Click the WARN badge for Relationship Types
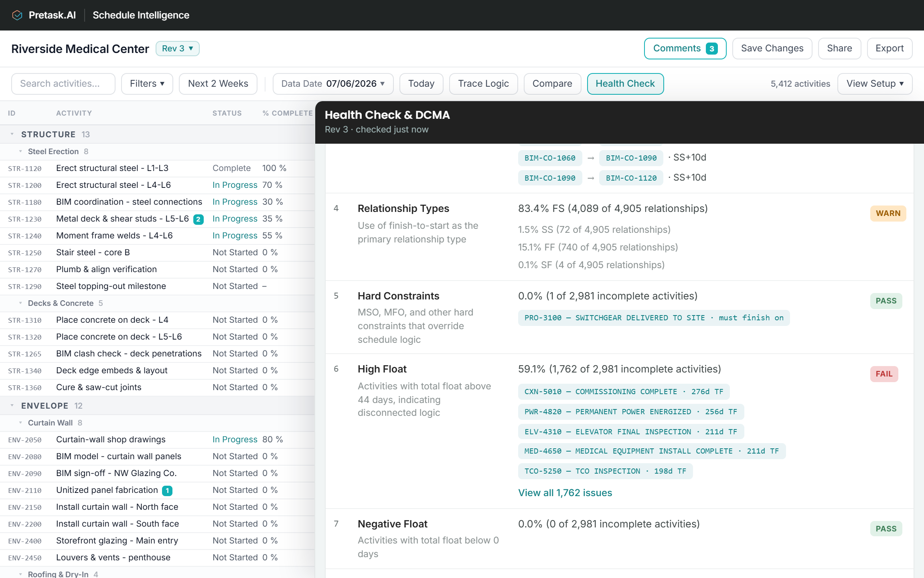 [x=888, y=214]
